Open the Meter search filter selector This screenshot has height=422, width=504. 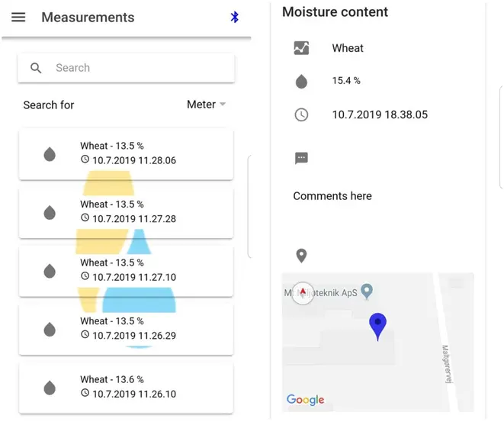tap(201, 105)
